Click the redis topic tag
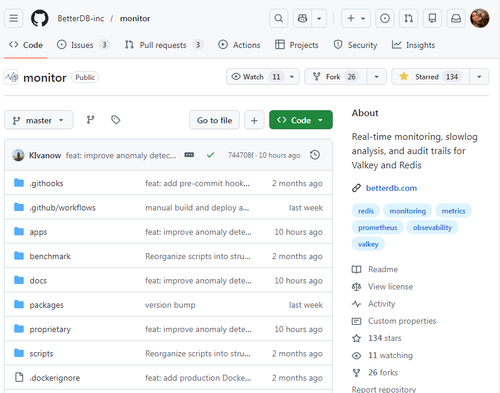The width and height of the screenshot is (500, 393). tap(366, 211)
